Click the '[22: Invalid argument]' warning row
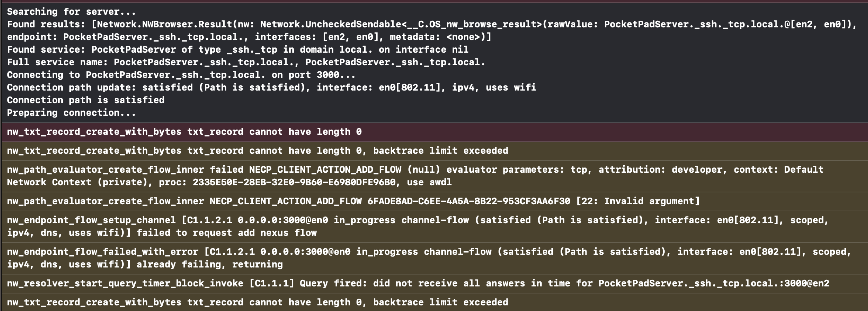The image size is (868, 311). tap(435, 201)
